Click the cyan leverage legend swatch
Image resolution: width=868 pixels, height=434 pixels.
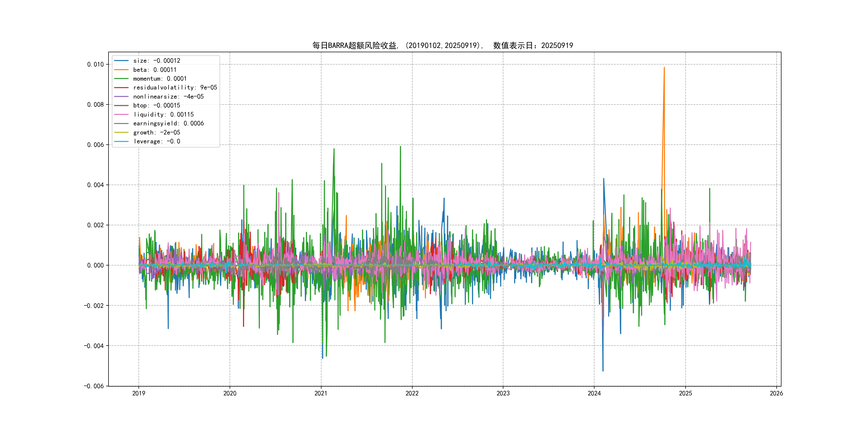[x=121, y=141]
